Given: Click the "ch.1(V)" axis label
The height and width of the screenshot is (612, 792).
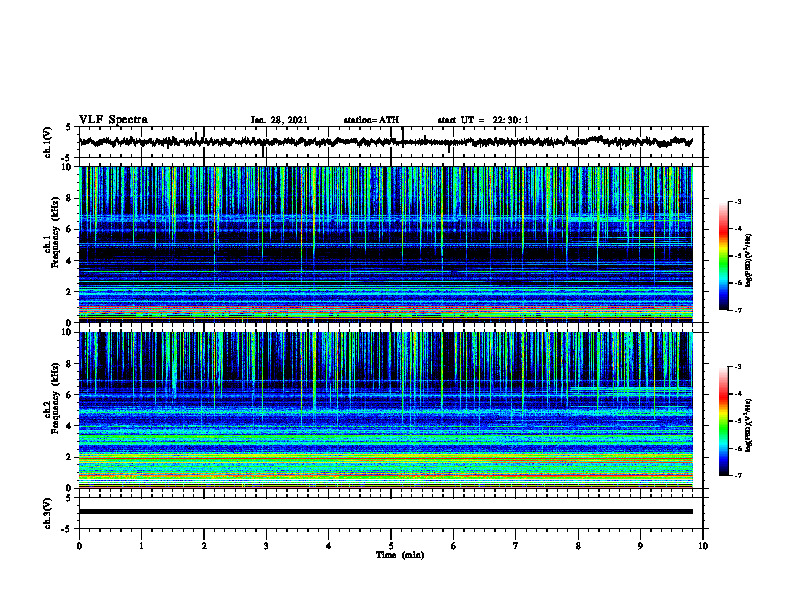Looking at the screenshot, I should [47, 142].
